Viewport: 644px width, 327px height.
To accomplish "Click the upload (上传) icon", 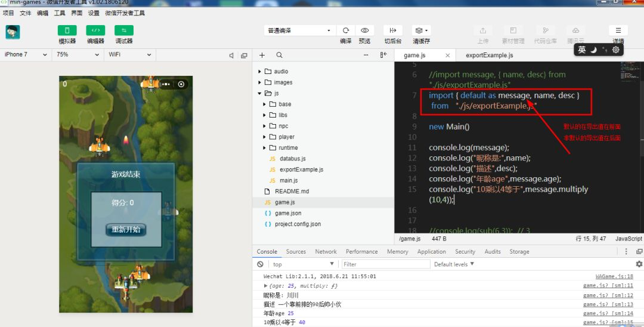I will point(483,30).
